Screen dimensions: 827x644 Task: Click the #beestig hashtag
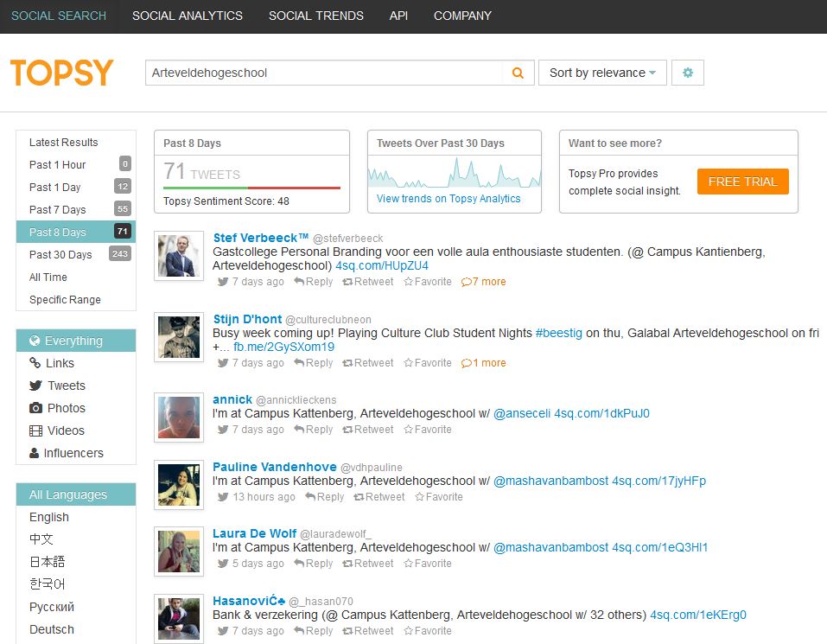click(x=558, y=333)
